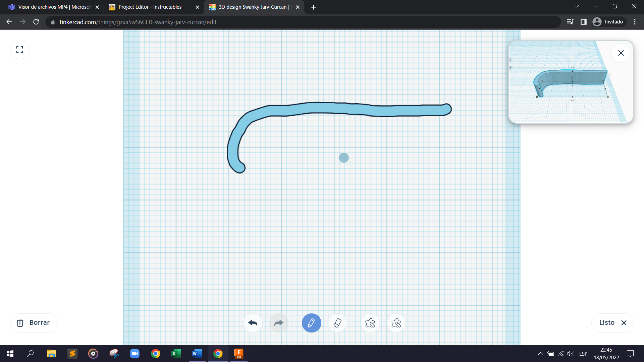644x362 pixels.
Task: Open the tab search dropdown
Action: tap(577, 6)
